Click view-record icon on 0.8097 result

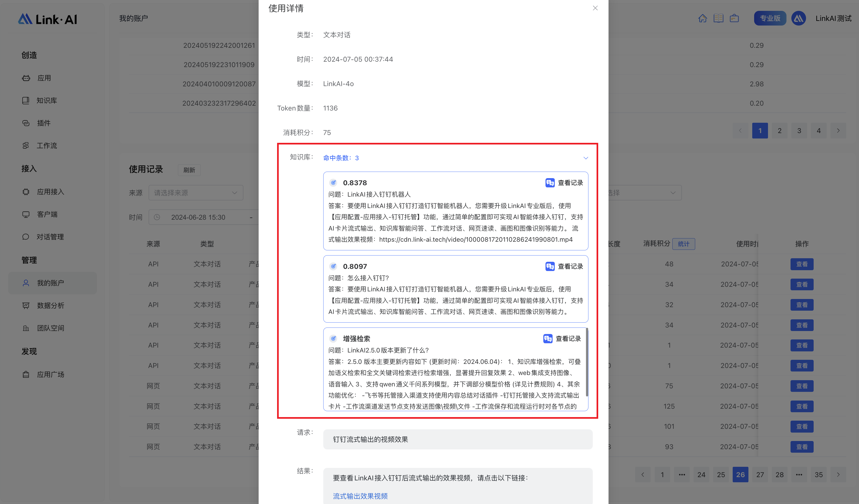click(x=550, y=266)
